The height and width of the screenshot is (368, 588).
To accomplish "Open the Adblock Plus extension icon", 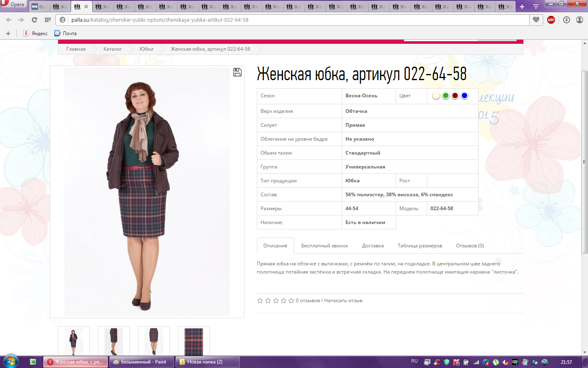I will click(551, 20).
